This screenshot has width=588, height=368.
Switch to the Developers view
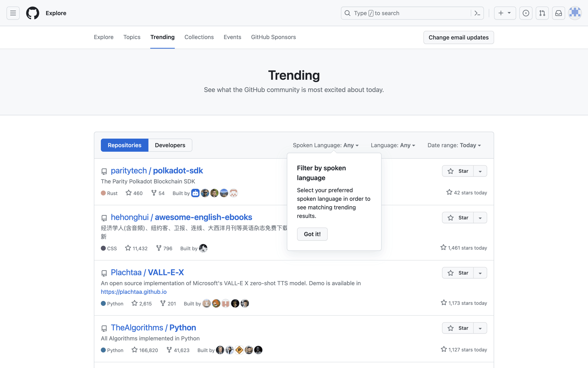pos(170,145)
